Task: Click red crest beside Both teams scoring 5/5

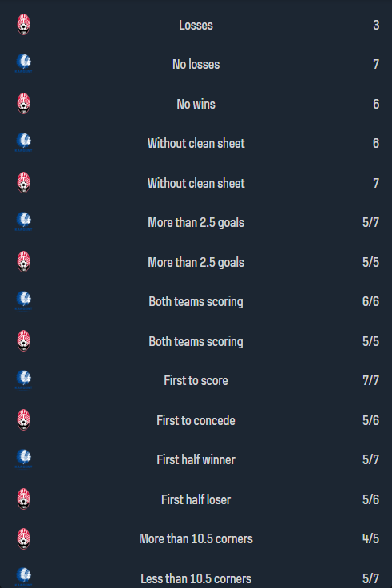Action: [24, 341]
